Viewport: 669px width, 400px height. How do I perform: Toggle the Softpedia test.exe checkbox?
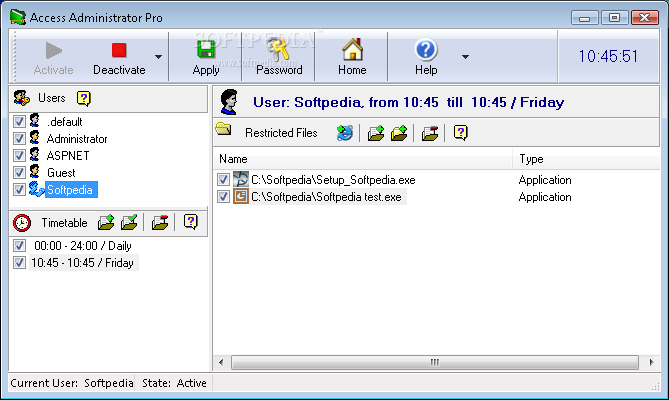tap(223, 197)
